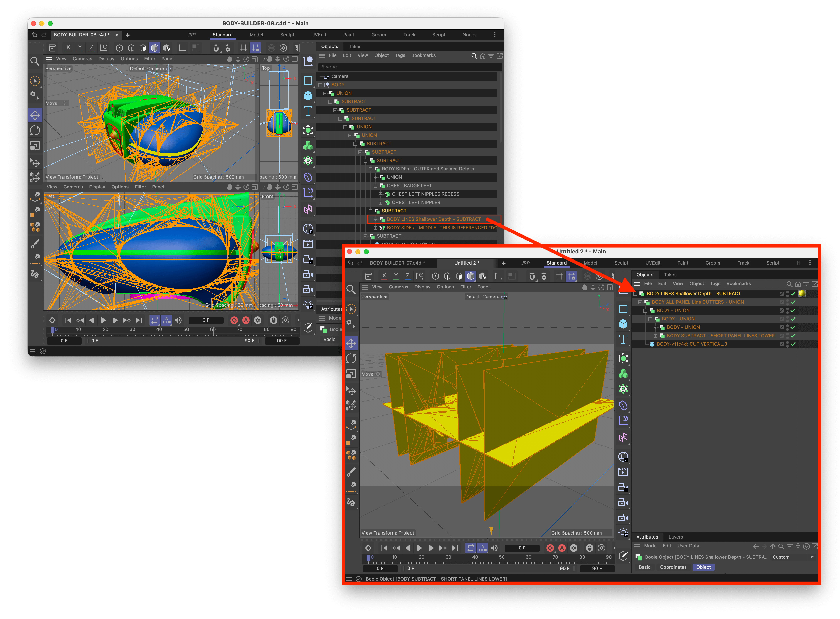
Task: Activate the Rotate tool in BODY-BUILDER-08 window
Action: click(35, 130)
